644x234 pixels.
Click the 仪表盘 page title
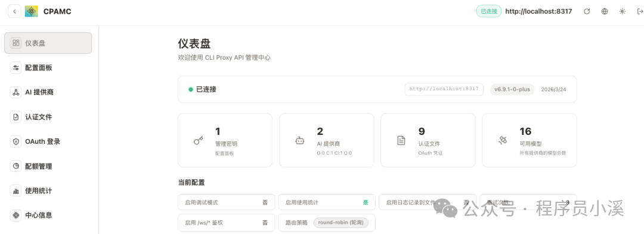click(x=194, y=44)
